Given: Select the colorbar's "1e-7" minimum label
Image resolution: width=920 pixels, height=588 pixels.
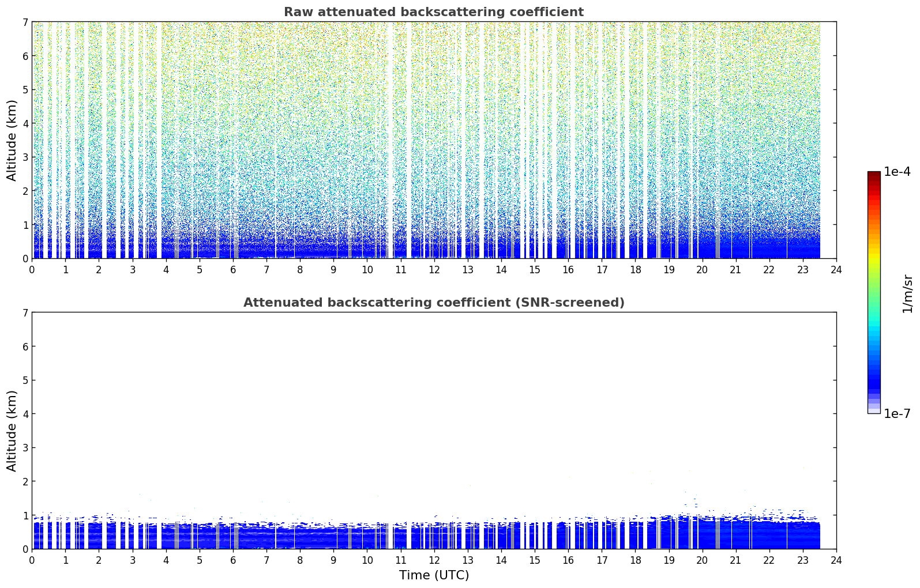Looking at the screenshot, I should (897, 413).
